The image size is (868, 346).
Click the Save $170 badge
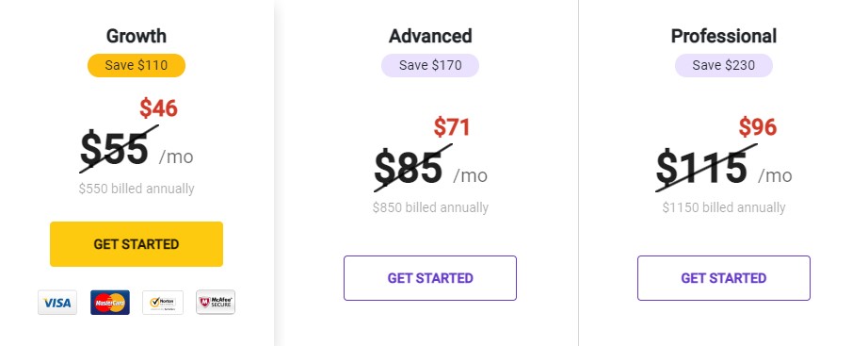[430, 65]
